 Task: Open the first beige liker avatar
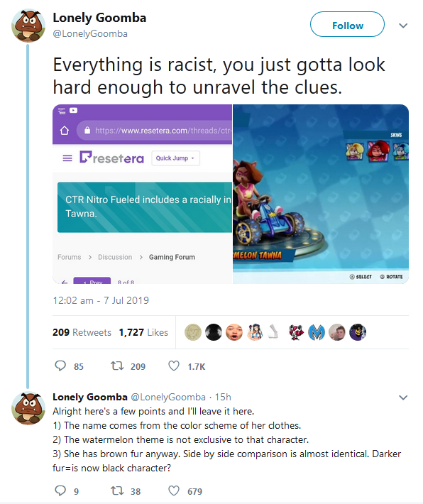[193, 332]
